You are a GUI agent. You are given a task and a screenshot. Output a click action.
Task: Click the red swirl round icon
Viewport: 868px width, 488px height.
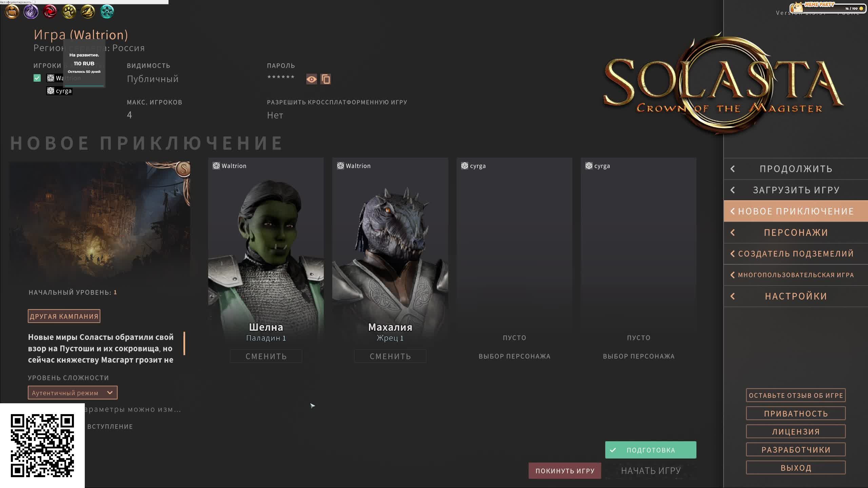(50, 12)
